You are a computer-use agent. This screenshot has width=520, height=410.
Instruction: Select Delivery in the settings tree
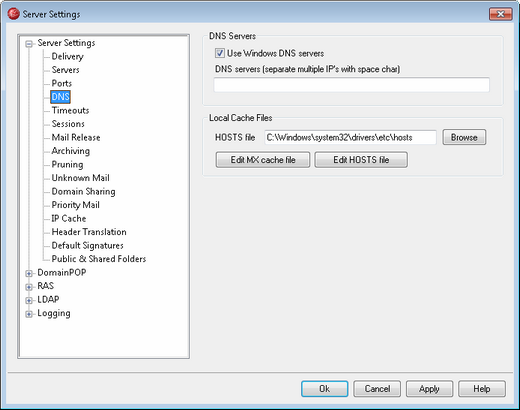pos(67,56)
